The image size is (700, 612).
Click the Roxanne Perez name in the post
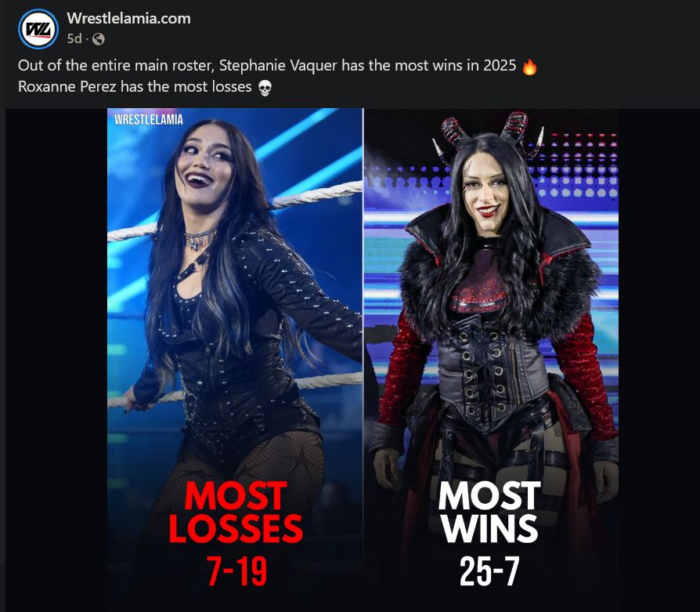[x=67, y=86]
